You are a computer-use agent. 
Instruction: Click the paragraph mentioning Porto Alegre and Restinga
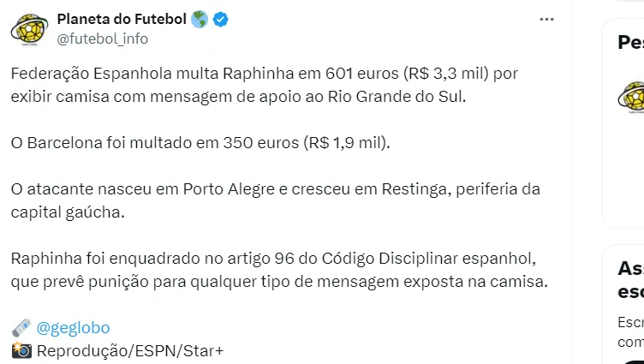click(x=276, y=200)
